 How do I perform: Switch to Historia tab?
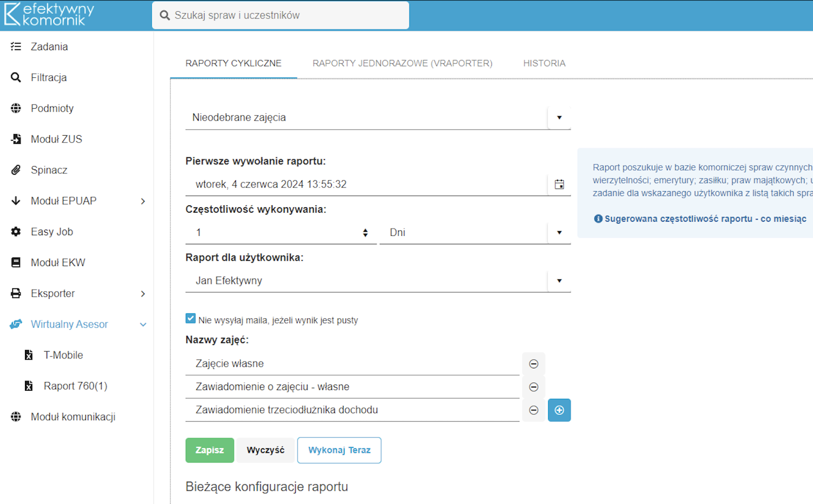544,64
